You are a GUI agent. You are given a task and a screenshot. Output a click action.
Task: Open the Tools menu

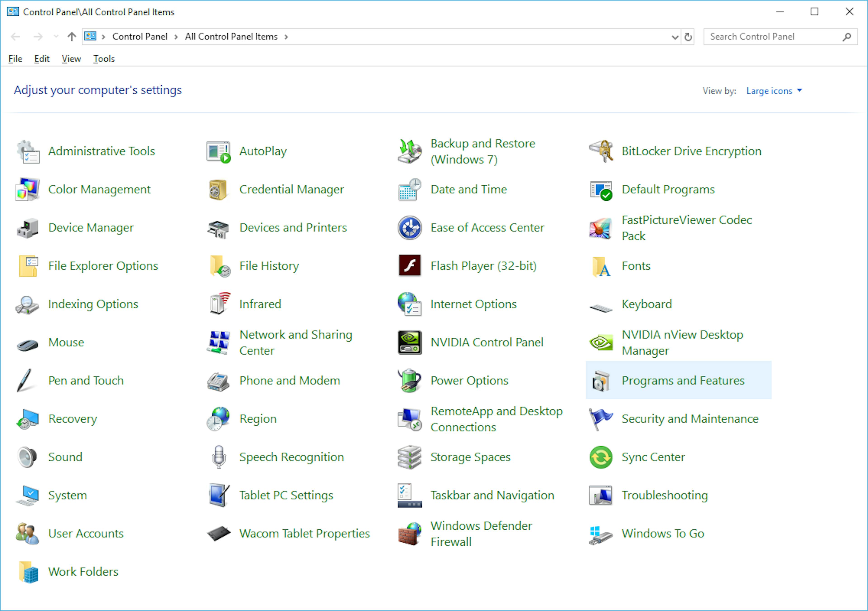point(104,59)
